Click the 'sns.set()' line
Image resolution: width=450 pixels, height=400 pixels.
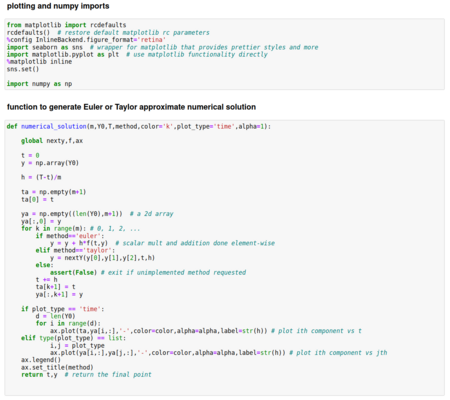click(x=23, y=69)
